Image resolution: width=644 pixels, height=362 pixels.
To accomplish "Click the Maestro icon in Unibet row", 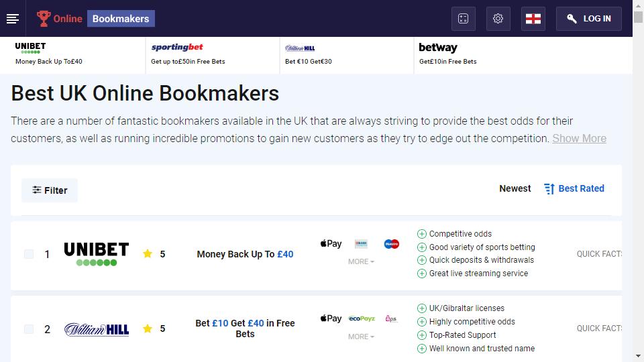I will point(391,244).
